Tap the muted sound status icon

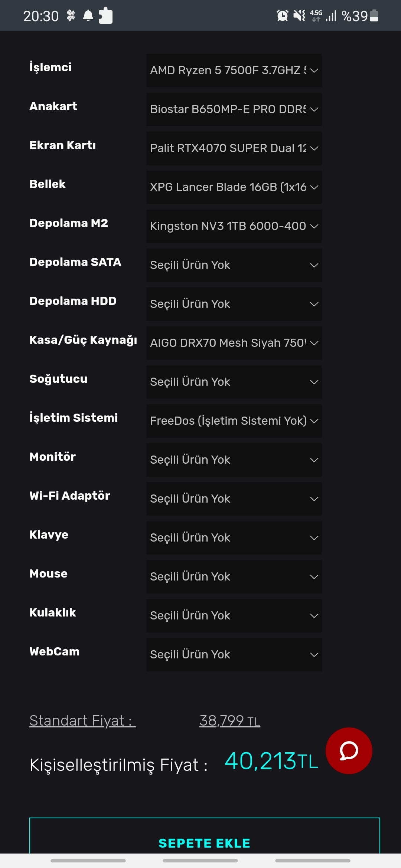[x=299, y=16]
